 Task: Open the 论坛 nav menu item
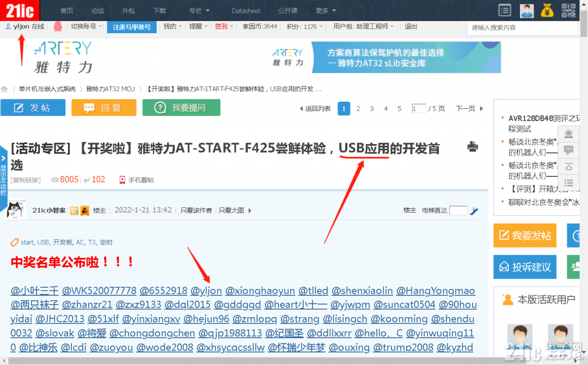coord(98,10)
